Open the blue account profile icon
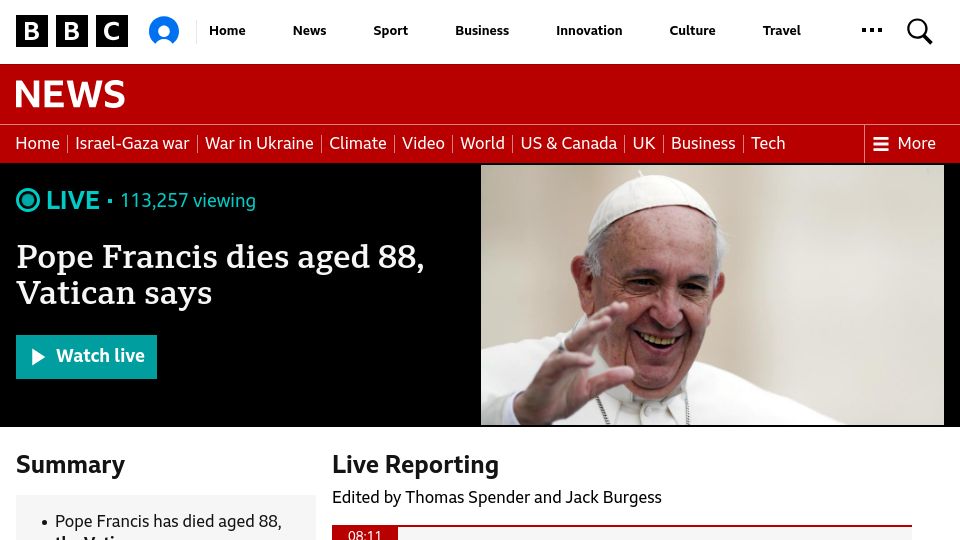Screen dimensions: 960x540 point(164,31)
